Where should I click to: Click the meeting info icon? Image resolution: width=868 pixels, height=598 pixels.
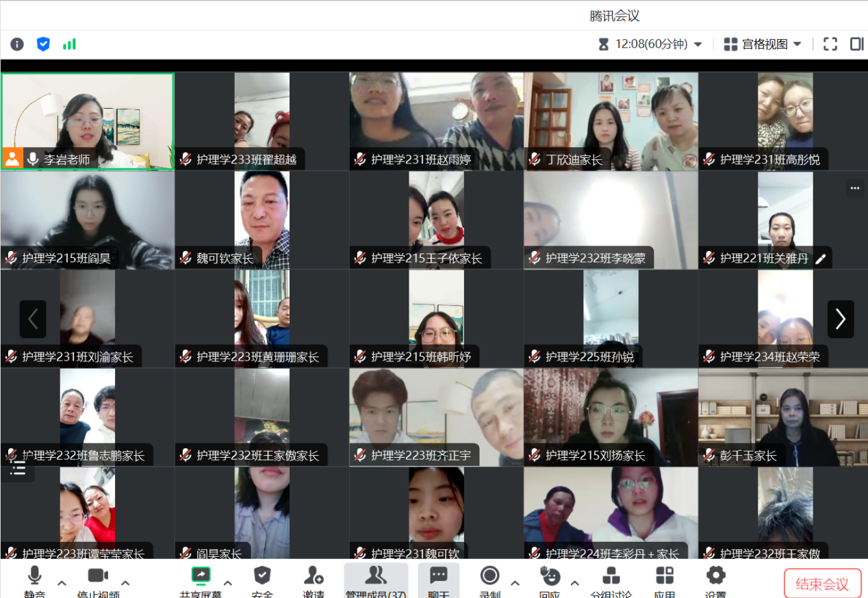pyautogui.click(x=17, y=44)
